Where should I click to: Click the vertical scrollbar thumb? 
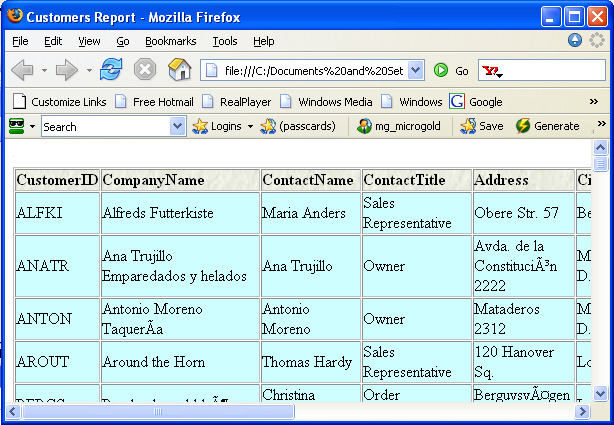click(600, 164)
